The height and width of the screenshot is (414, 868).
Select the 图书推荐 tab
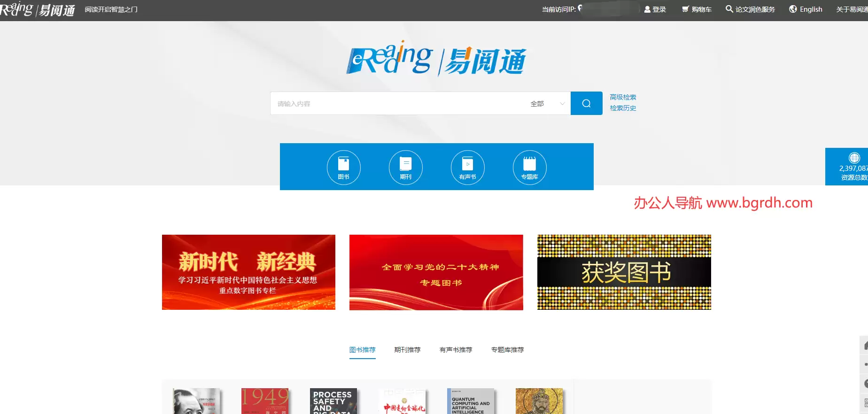pos(362,350)
